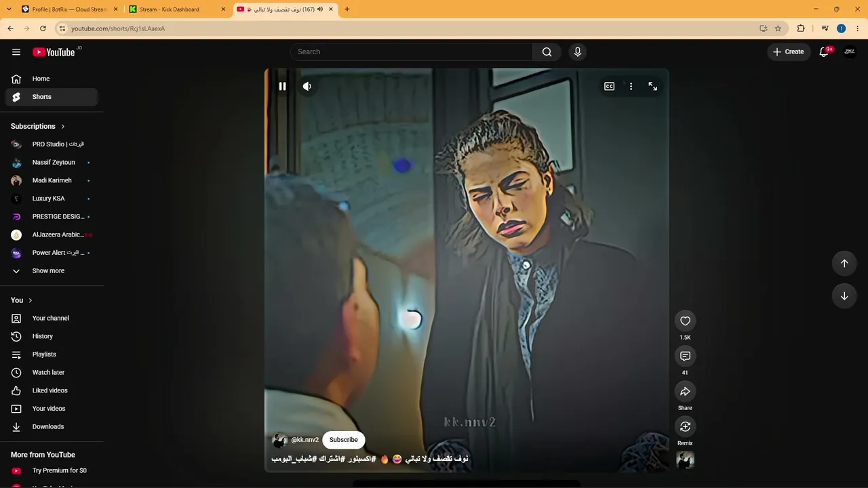Click the kk.nnv2 channel avatar

coord(279,441)
